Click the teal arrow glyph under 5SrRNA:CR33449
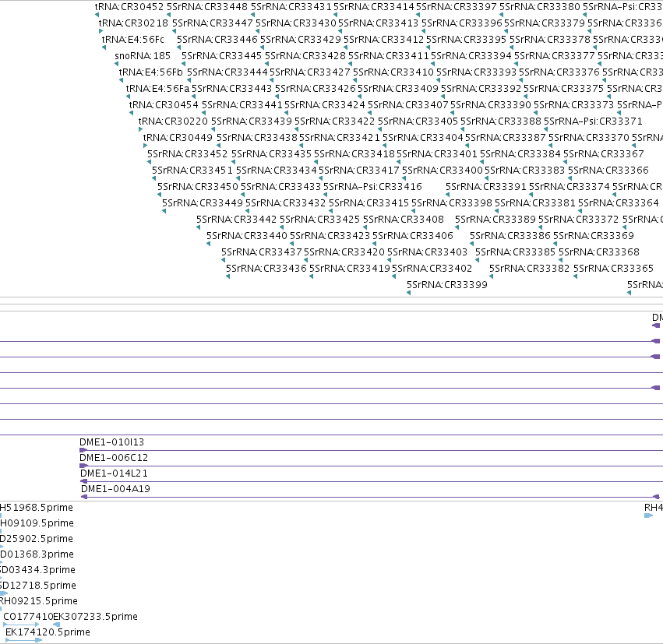The height and width of the screenshot is (644, 663). pyautogui.click(x=164, y=211)
